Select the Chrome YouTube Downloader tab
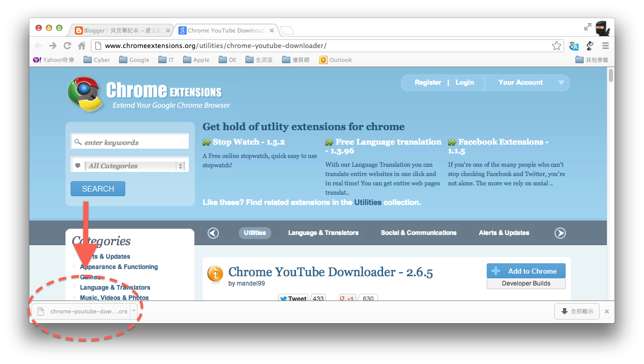Image resolution: width=644 pixels, height=364 pixels. [225, 30]
